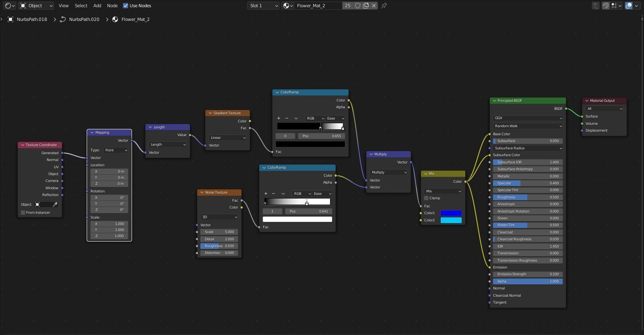Click NurbsPath.020 breadcrumb label
The width and height of the screenshot is (644, 335).
[x=84, y=19]
